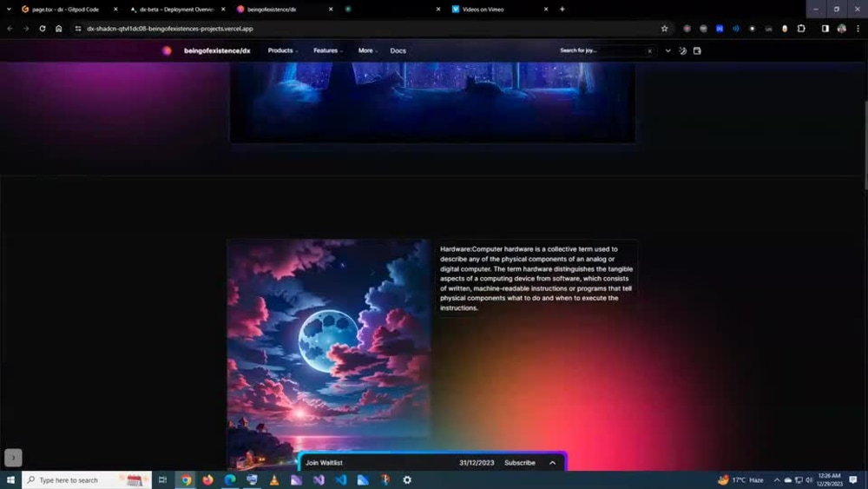Launch Microsoft Edge from the taskbar
Screen dimensions: 868x489
point(230,479)
